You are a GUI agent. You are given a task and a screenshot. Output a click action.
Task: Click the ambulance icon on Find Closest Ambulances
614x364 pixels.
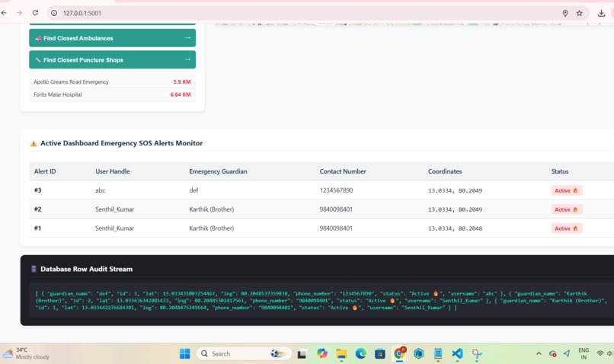38,38
